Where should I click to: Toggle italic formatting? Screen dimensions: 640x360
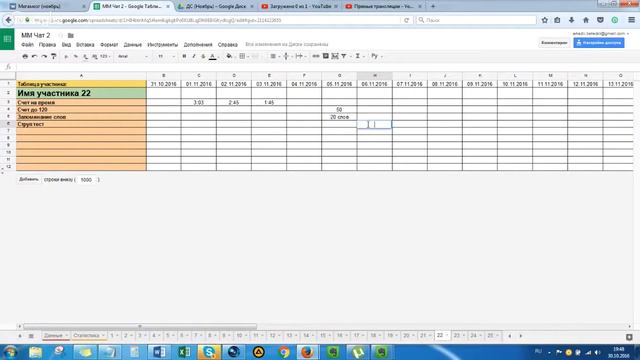tap(193, 56)
